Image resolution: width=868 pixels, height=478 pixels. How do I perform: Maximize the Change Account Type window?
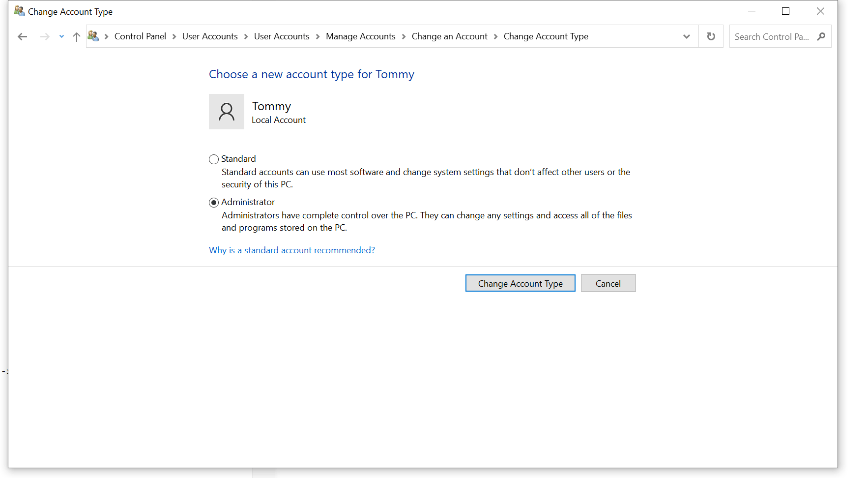coord(786,11)
